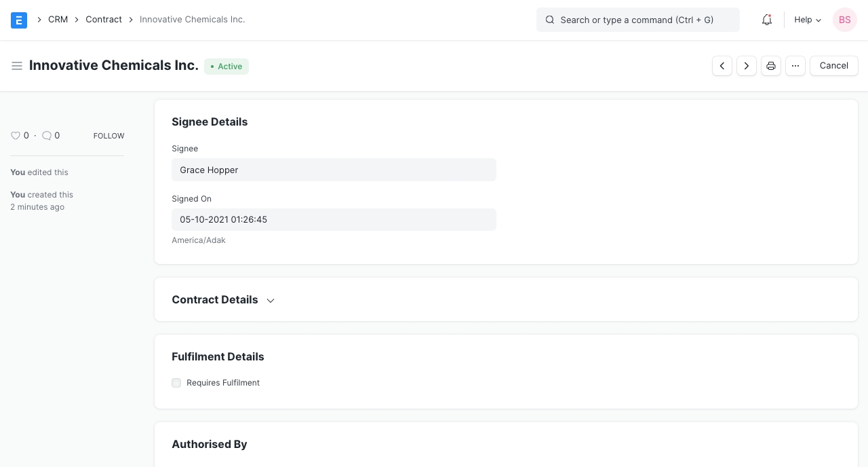Enable the Requires Fulfilment checkbox
868x467 pixels.
pos(176,383)
